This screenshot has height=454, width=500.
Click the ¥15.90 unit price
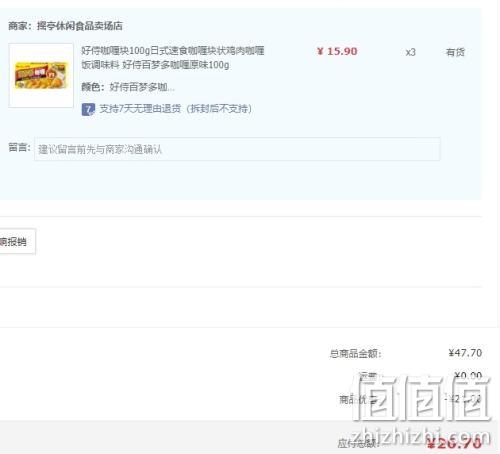[x=337, y=51]
